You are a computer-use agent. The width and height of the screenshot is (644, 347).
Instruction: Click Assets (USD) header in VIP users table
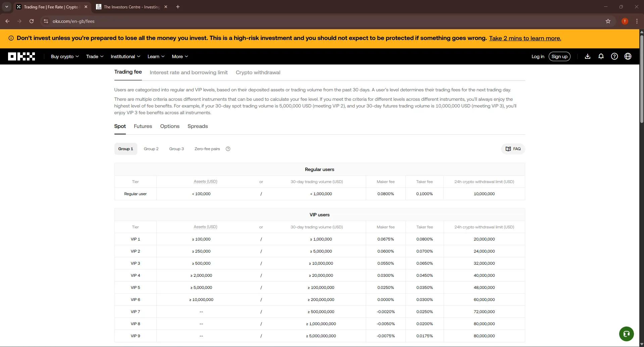point(205,227)
